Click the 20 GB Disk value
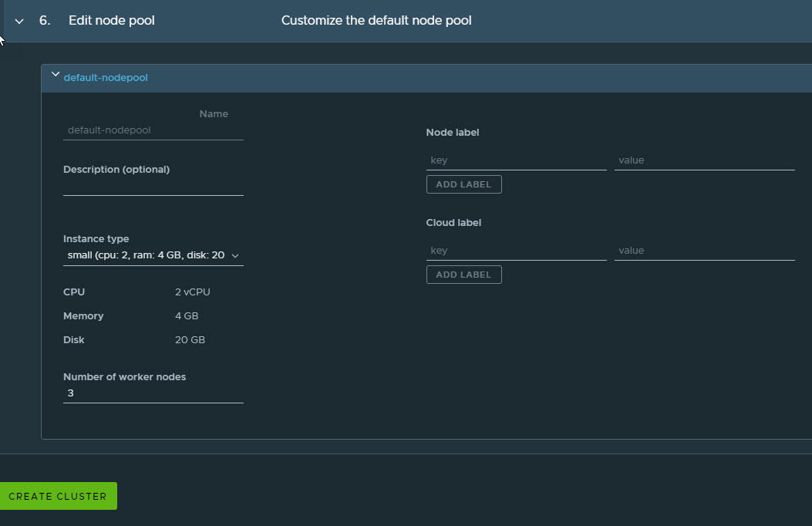 190,340
